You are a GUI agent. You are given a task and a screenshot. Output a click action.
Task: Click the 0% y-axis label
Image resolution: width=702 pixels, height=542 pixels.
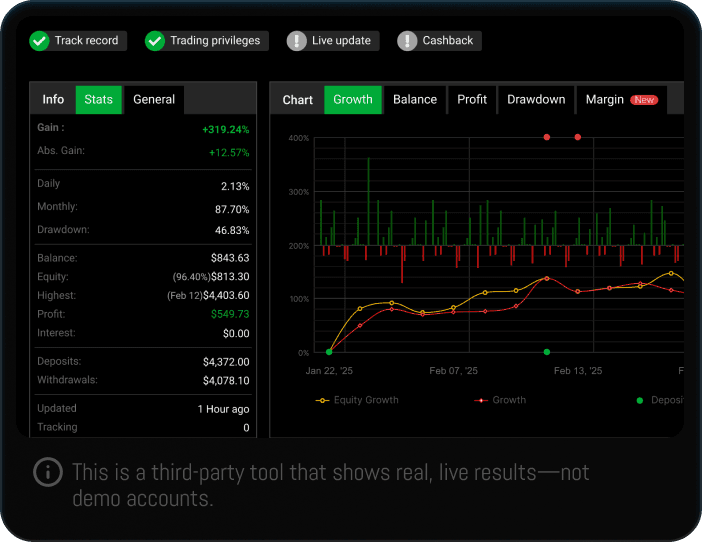(304, 353)
